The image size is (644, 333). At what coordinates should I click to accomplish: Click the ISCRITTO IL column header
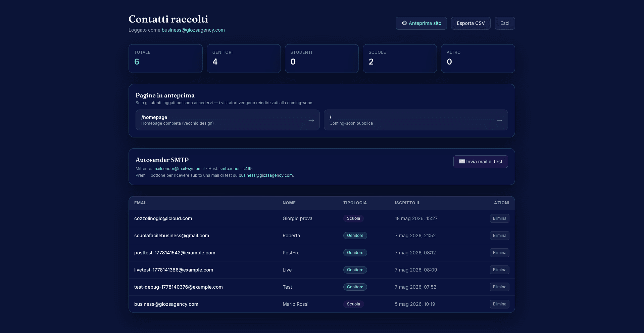tap(407, 203)
